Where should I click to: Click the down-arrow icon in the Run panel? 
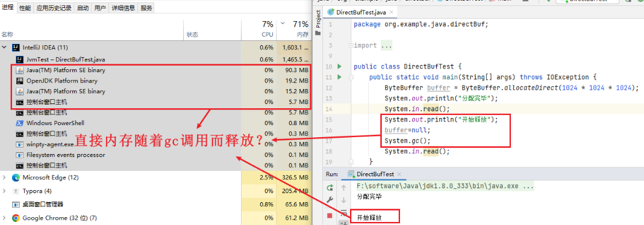point(344,200)
